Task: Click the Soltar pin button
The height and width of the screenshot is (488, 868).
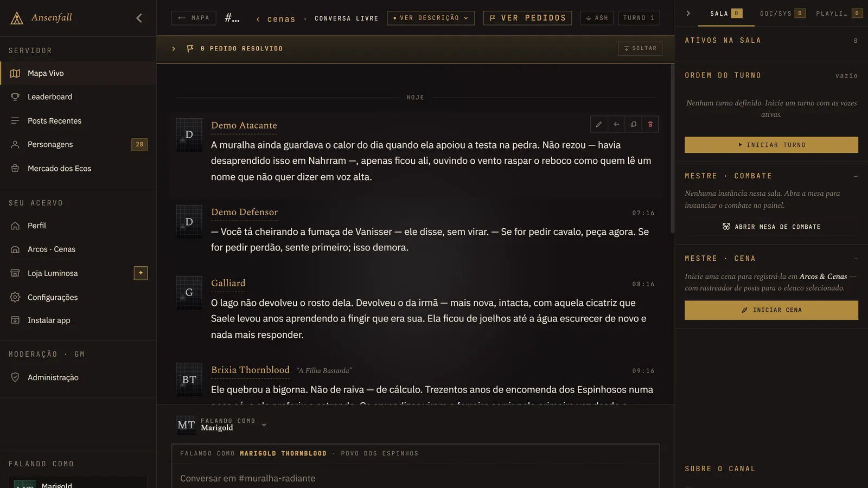Action: 640,48
